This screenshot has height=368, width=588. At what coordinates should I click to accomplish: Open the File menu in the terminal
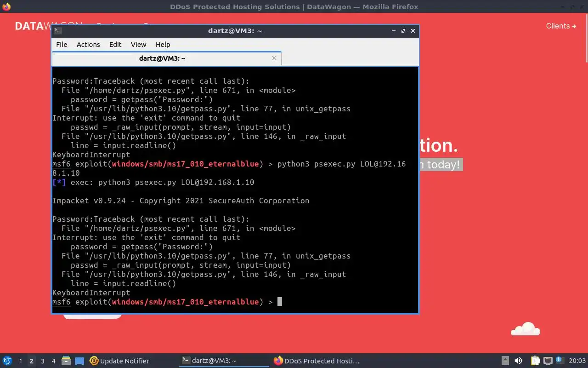[62, 45]
